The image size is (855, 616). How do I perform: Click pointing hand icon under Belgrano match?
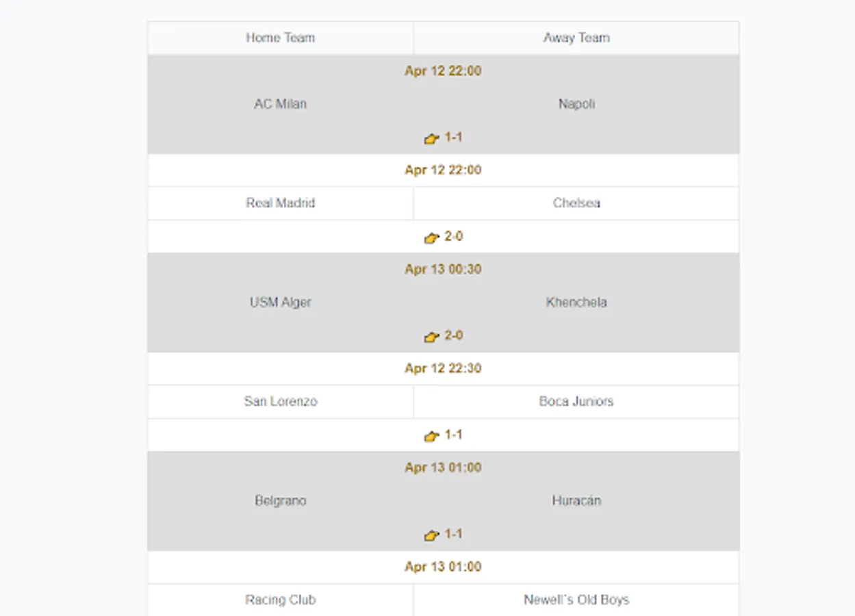[431, 536]
